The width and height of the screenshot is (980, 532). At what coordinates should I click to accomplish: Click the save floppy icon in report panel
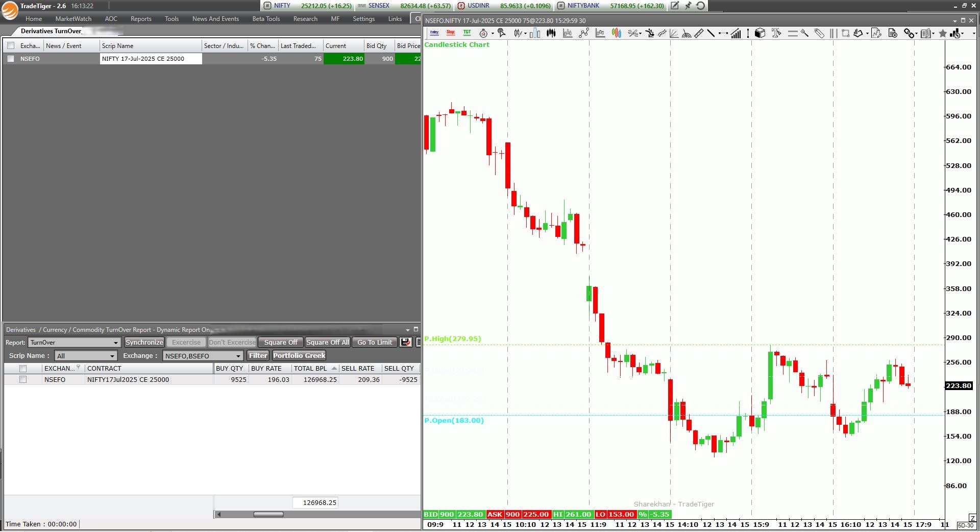point(406,342)
